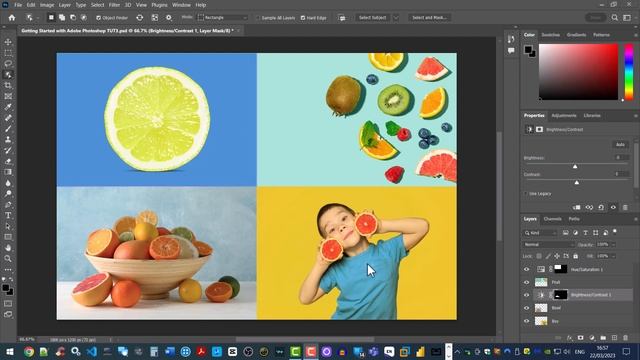Open the Mode Rectangle dropdown
Screen dimensions: 640x360
(223, 18)
